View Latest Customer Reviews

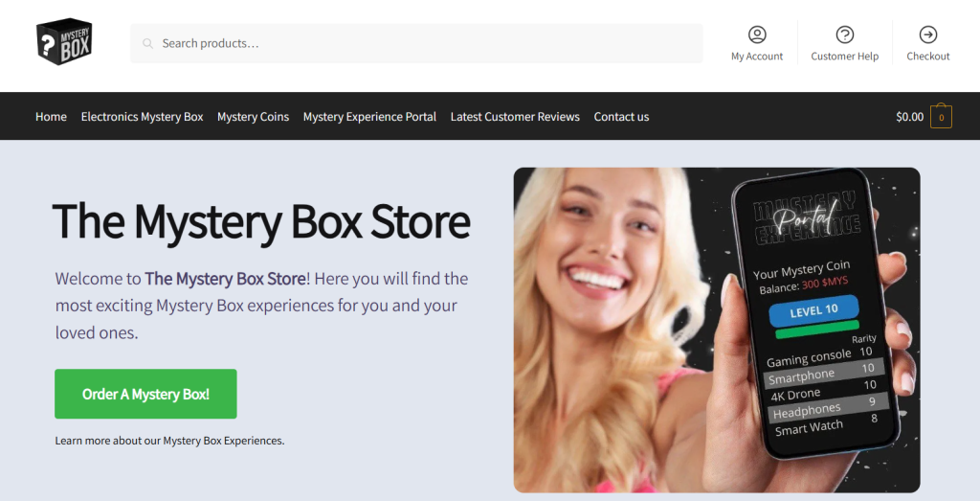coord(515,116)
